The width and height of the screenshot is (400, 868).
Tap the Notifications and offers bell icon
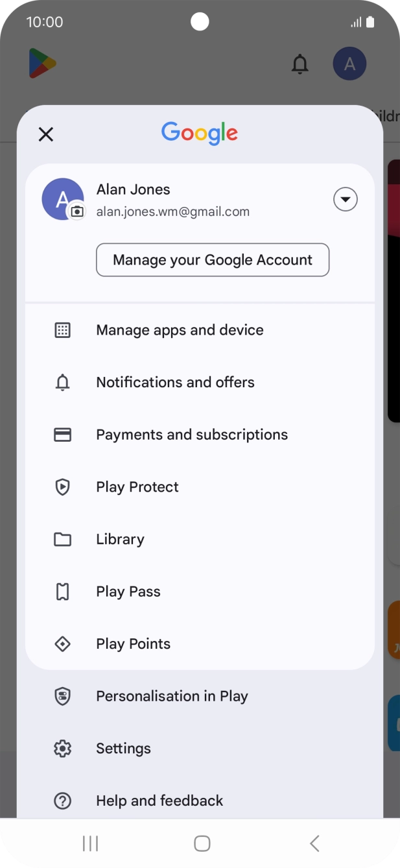62,383
